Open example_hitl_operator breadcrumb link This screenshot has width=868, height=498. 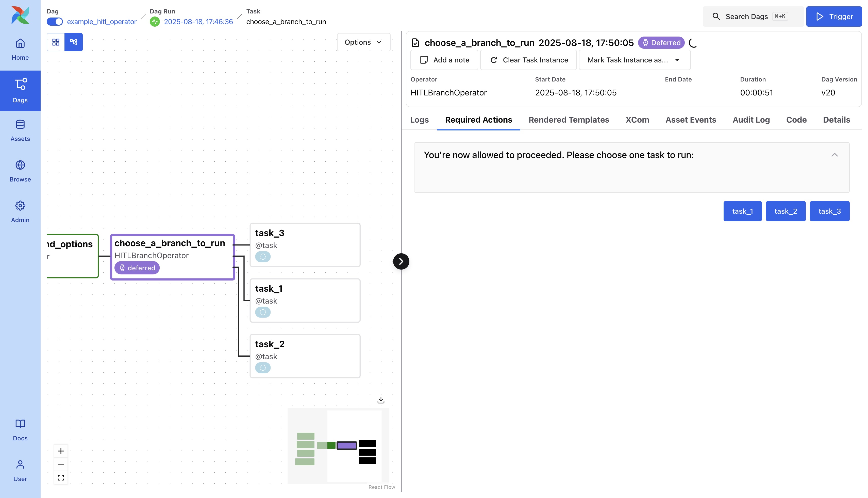(x=102, y=22)
